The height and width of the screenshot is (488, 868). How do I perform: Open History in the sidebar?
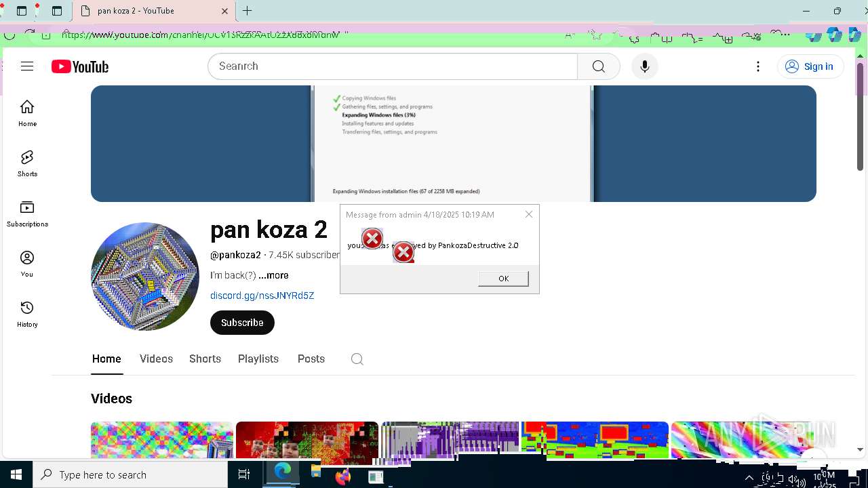pyautogui.click(x=27, y=314)
